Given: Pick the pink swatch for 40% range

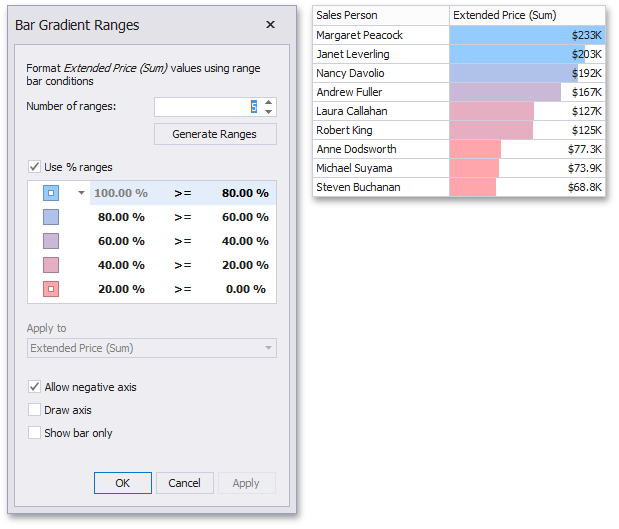Looking at the screenshot, I should (51, 265).
